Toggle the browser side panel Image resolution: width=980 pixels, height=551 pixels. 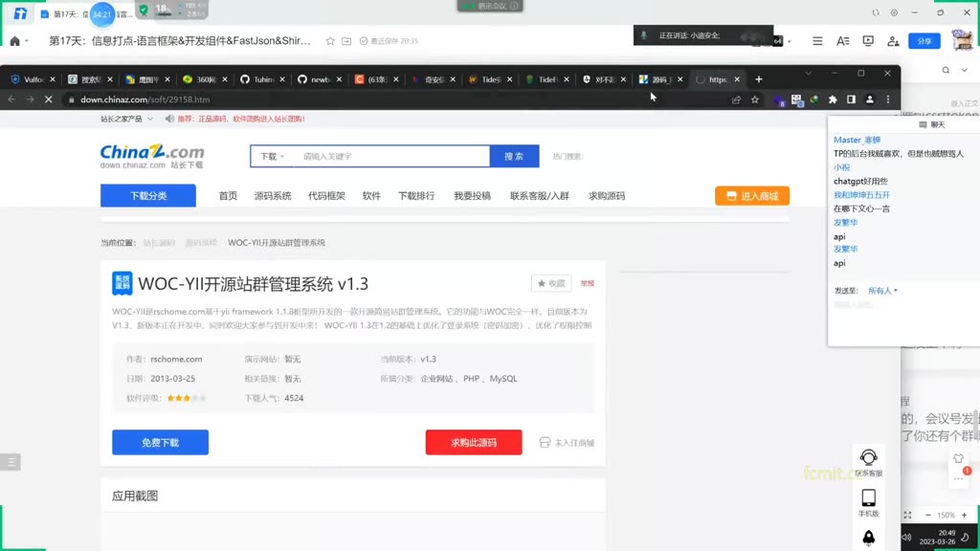[851, 99]
